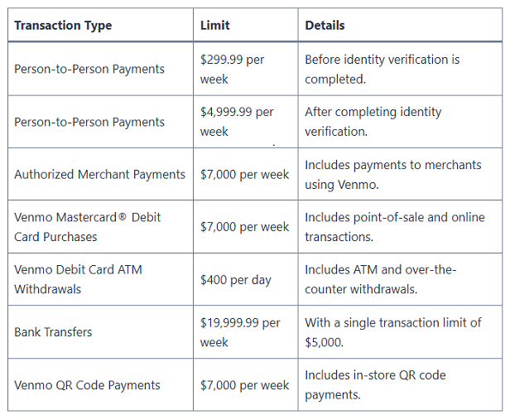
Task: Click "Includes in-store QR code payments" text
Action: [375, 385]
